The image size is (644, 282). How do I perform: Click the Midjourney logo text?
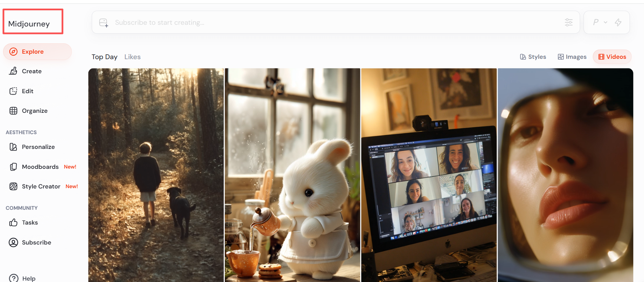pos(29,24)
